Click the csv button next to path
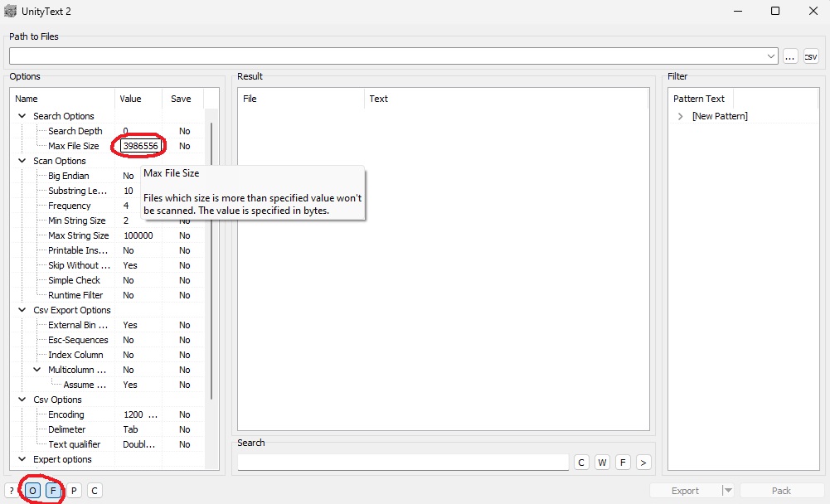 pos(811,56)
